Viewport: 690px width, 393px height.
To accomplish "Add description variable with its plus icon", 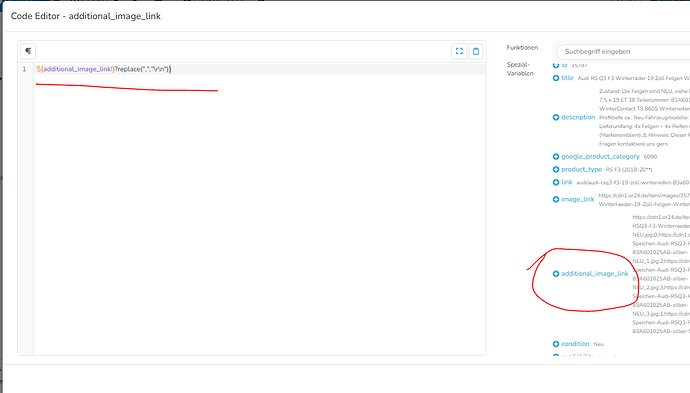I will point(556,117).
